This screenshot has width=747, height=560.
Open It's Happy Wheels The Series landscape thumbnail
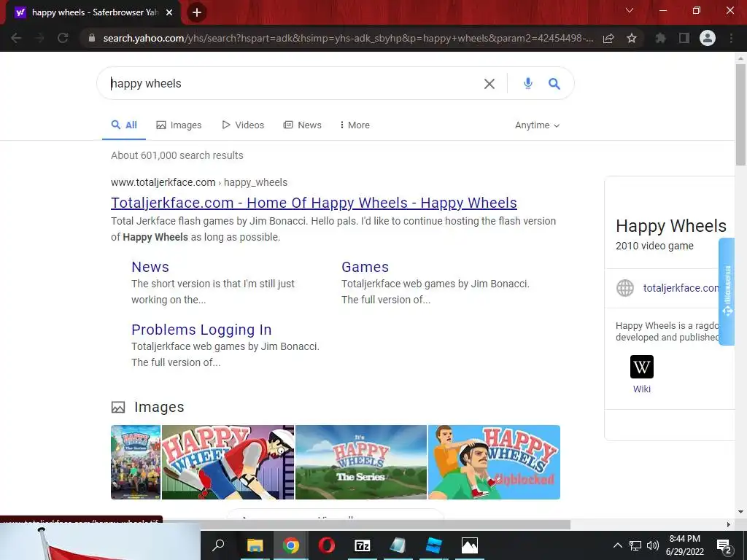(361, 462)
